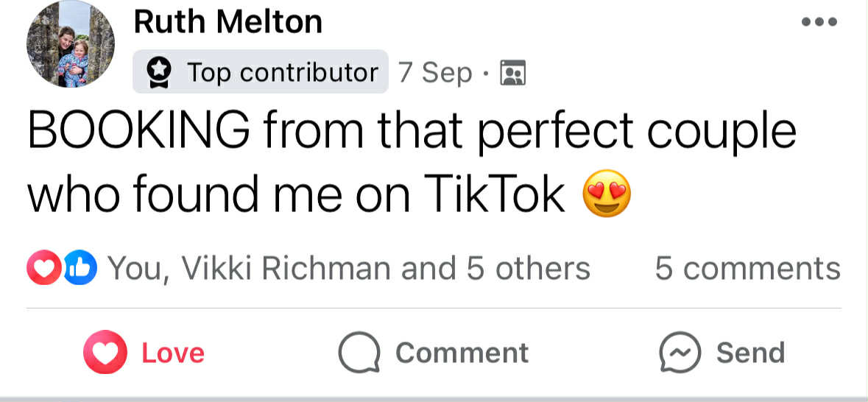
Task: Click the Messenger Send icon
Action: pos(680,353)
